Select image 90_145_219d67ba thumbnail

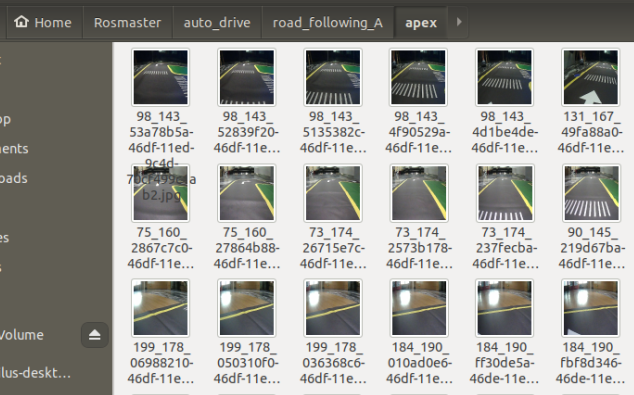(x=591, y=193)
